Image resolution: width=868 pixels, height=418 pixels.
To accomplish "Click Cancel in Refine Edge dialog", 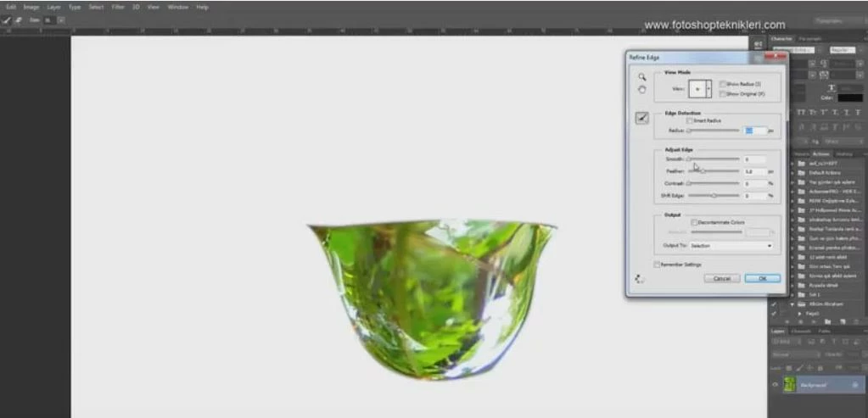I will point(722,279).
